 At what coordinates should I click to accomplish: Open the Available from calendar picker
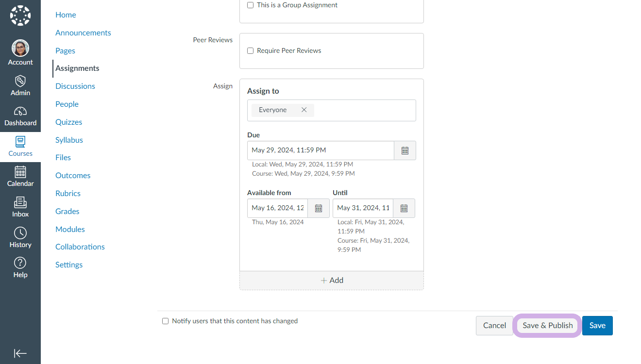tap(319, 208)
